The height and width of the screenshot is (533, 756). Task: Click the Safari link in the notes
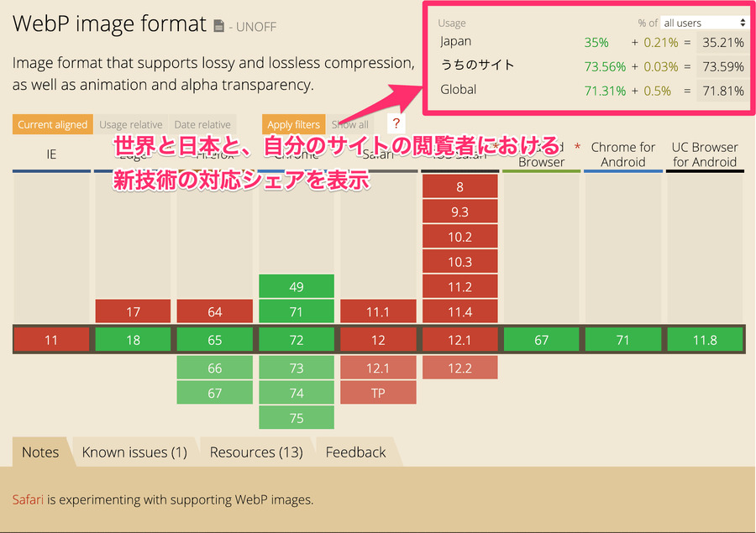28,499
